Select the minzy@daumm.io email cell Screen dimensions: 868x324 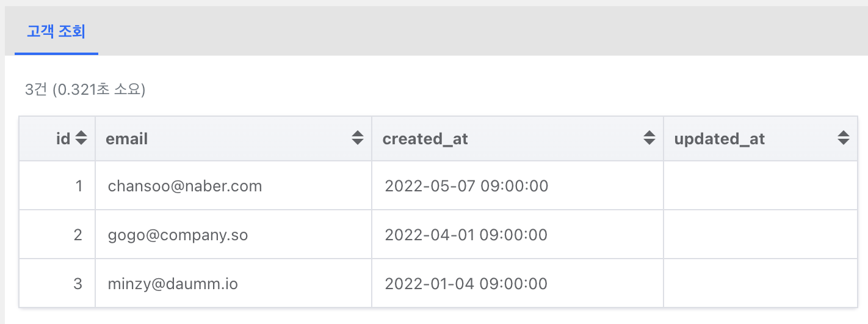tap(173, 284)
